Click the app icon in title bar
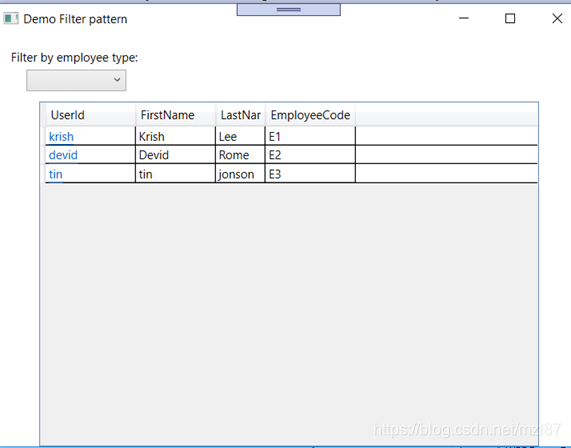 (11, 19)
